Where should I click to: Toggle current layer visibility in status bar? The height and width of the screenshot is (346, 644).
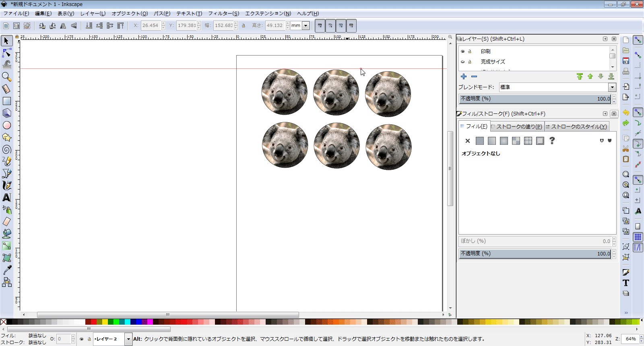[x=81, y=339]
